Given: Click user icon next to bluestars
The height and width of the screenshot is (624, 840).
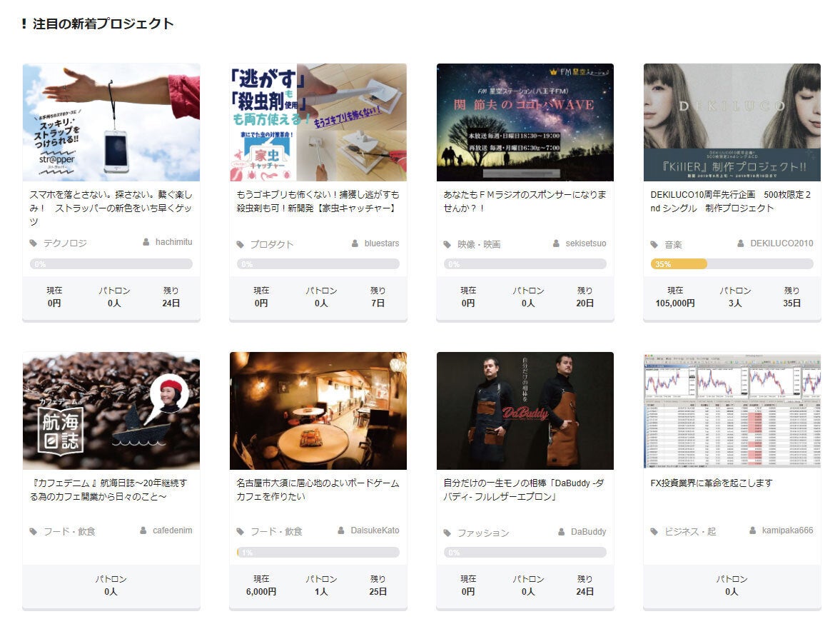Looking at the screenshot, I should coord(355,243).
